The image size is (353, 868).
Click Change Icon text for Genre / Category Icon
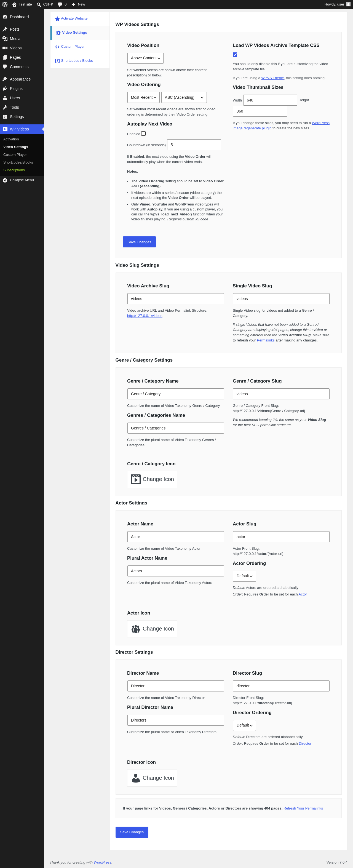click(x=158, y=479)
